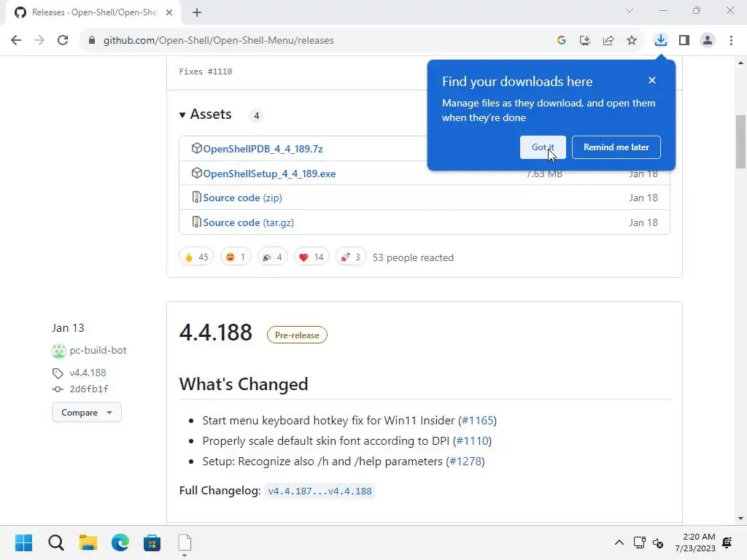747x560 pixels.
Task: Open pc-build-bot profile link
Action: coord(98,351)
